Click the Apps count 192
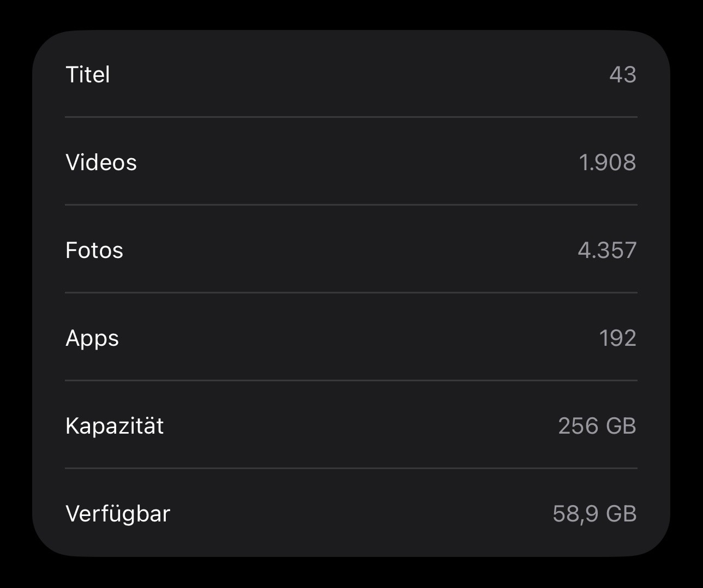The height and width of the screenshot is (588, 703). [617, 338]
